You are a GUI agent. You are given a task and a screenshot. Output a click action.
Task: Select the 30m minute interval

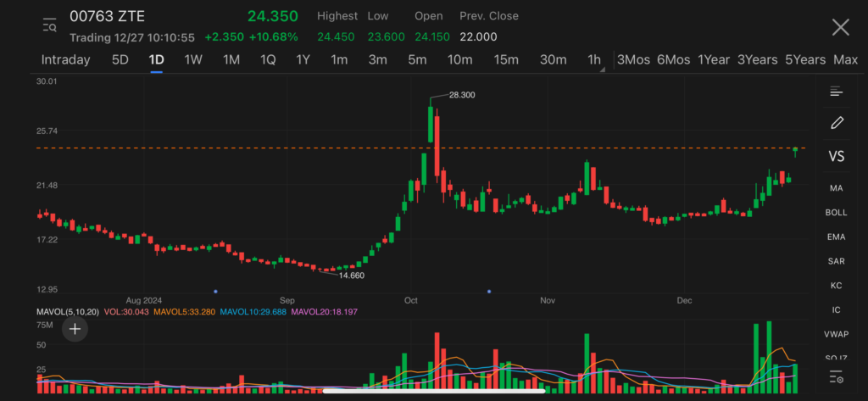(x=553, y=60)
